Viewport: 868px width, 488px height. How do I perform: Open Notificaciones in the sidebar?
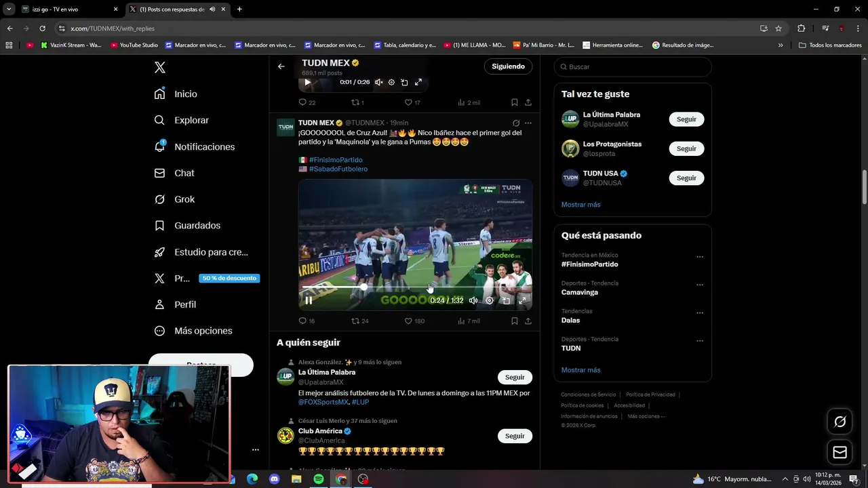click(194, 146)
